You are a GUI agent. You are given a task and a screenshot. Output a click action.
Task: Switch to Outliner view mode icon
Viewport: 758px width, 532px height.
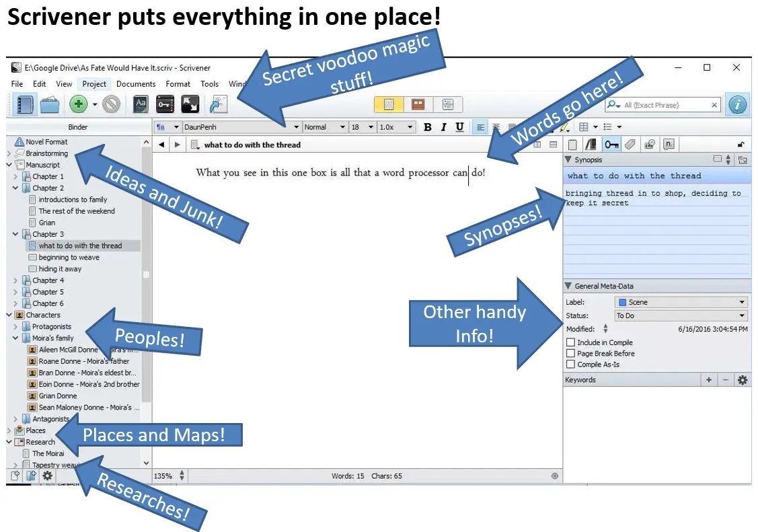[448, 104]
